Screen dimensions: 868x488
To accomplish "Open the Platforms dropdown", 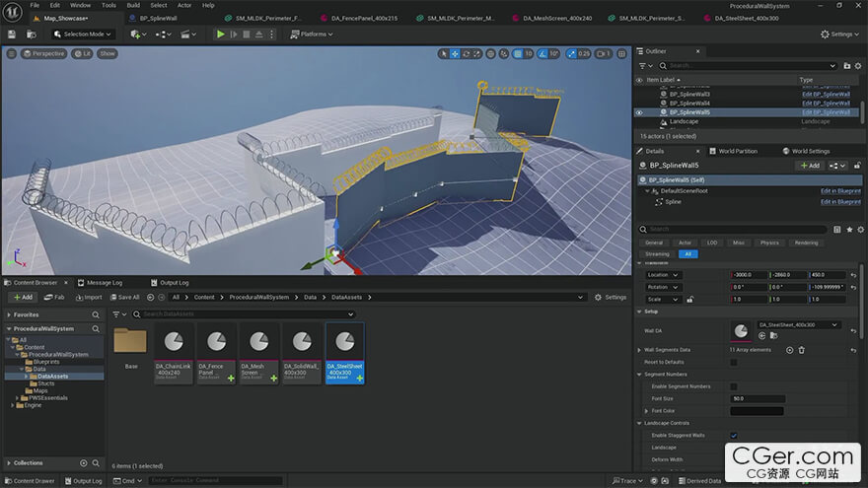I will pos(312,35).
